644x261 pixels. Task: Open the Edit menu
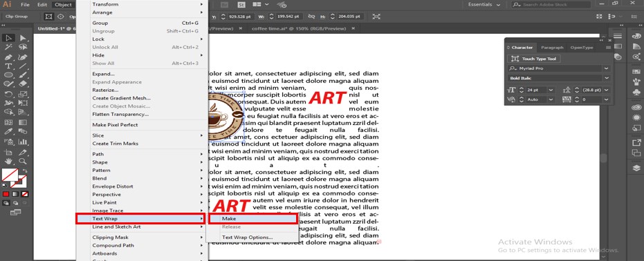tap(42, 5)
